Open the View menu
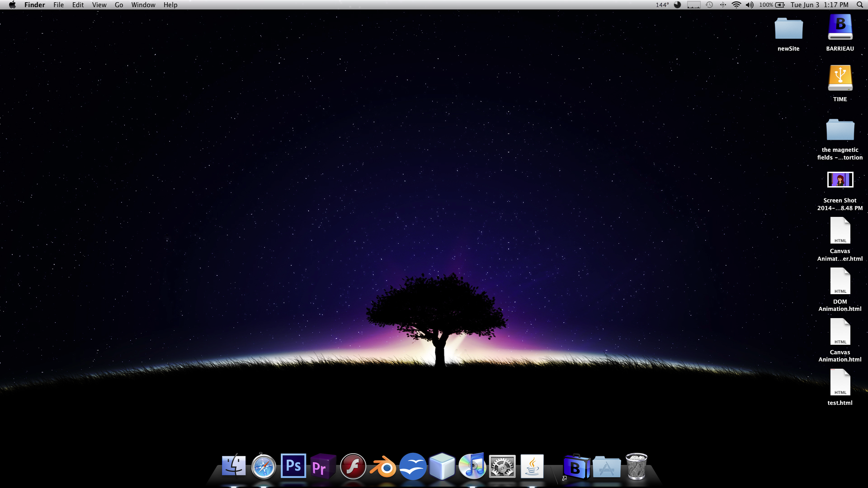 99,5
